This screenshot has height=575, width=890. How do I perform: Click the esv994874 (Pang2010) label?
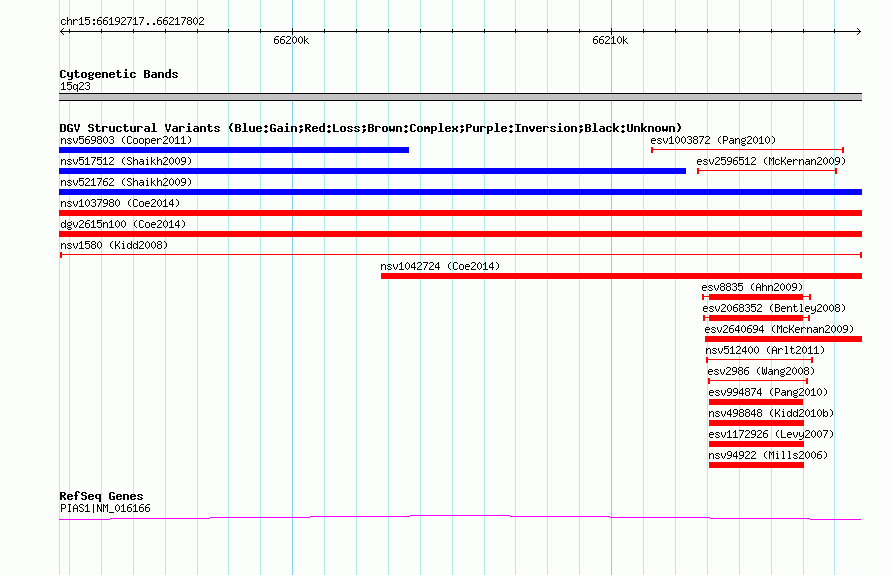point(768,392)
